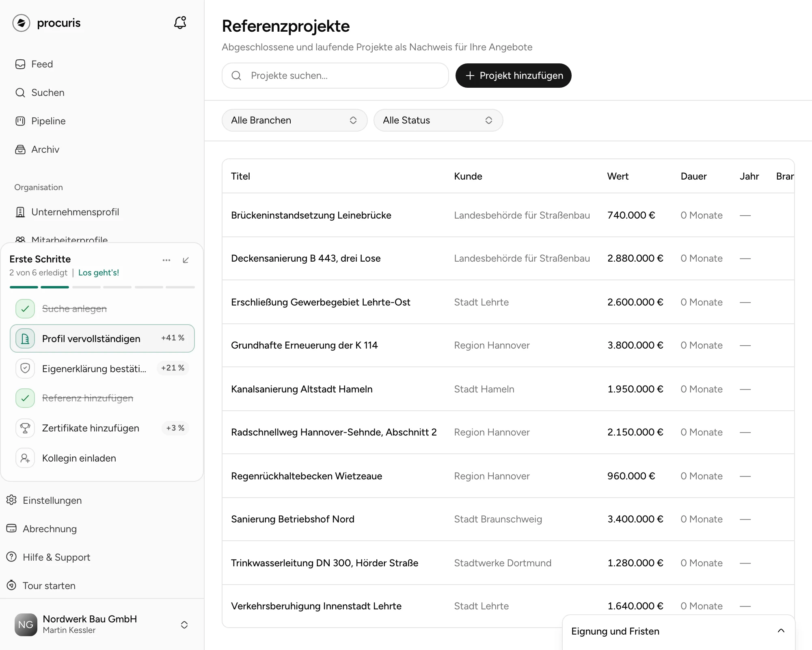Select the Profil vervollständigen step
The image size is (812, 650).
[x=102, y=338]
